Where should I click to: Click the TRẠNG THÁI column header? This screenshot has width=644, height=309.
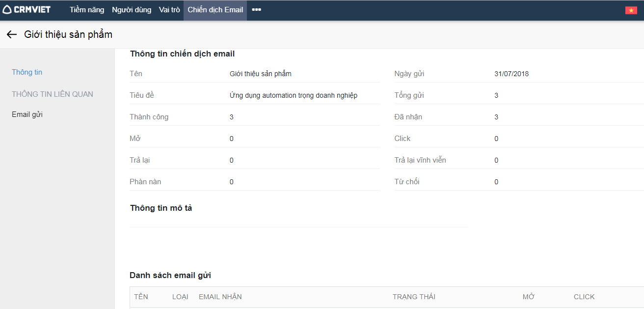coord(414,297)
